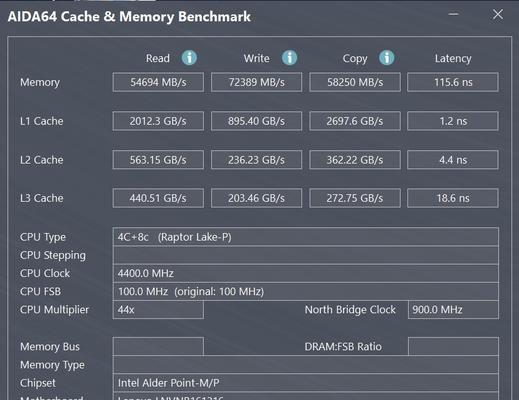This screenshot has height=400, width=519.
Task: Minimize the benchmark window
Action: click(453, 14)
